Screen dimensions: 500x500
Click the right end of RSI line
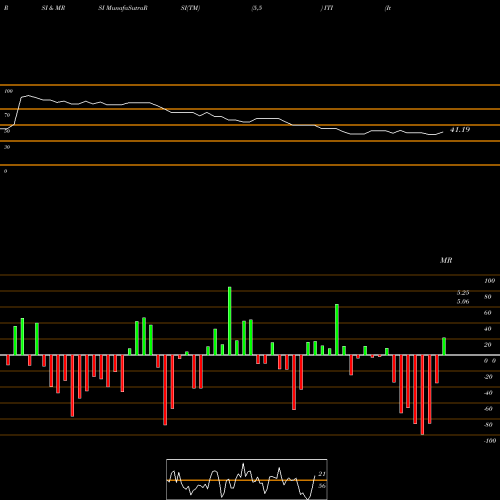tap(443, 132)
